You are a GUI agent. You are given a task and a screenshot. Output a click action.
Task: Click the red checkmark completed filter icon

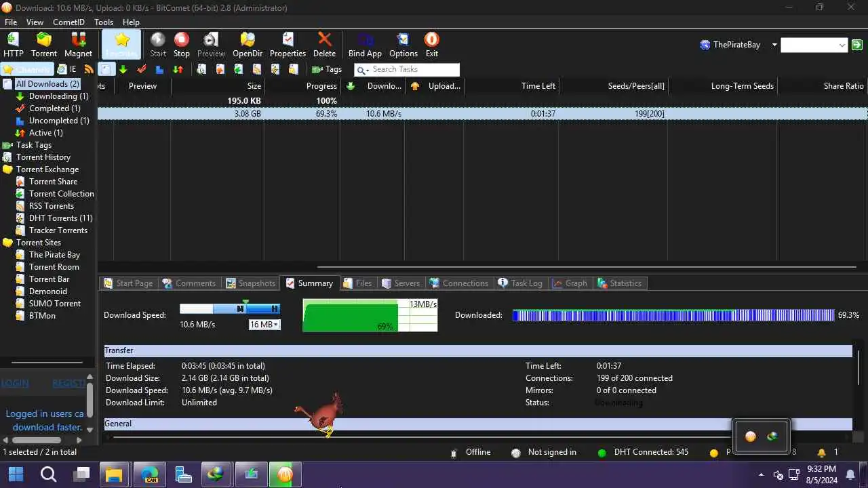coord(142,69)
